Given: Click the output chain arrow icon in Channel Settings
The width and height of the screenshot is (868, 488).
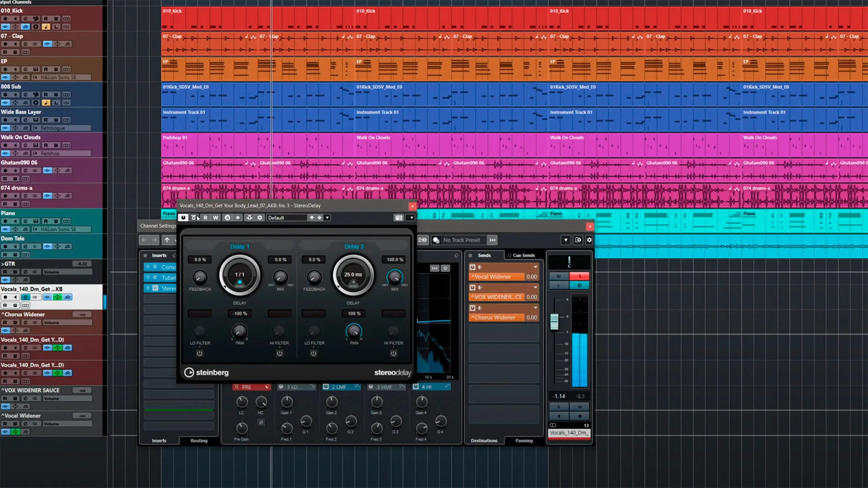Looking at the screenshot, I should pos(423,240).
